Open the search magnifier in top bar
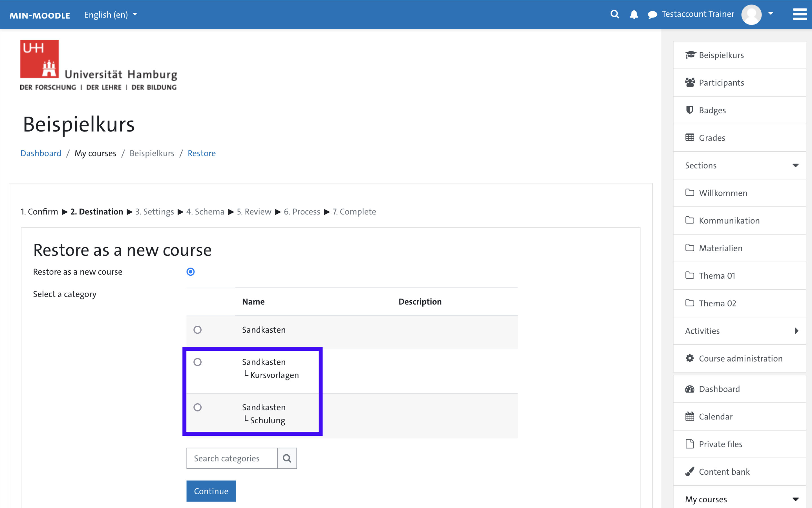 tap(615, 14)
